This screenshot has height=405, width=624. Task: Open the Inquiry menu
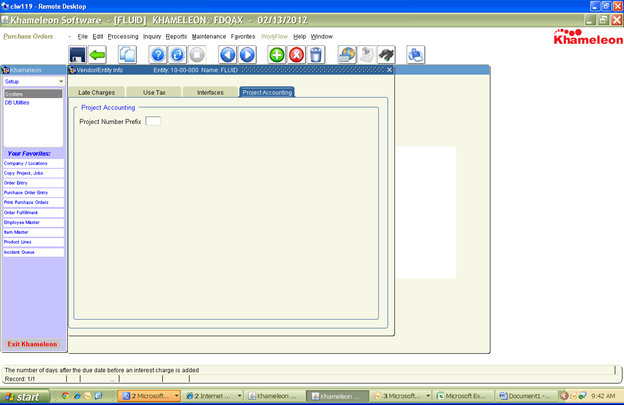coord(152,37)
